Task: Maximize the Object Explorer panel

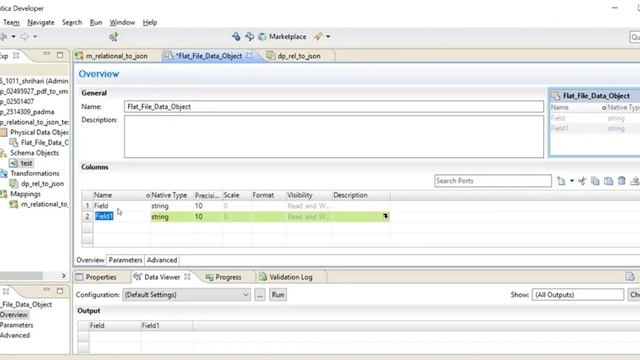Action: [x=60, y=54]
